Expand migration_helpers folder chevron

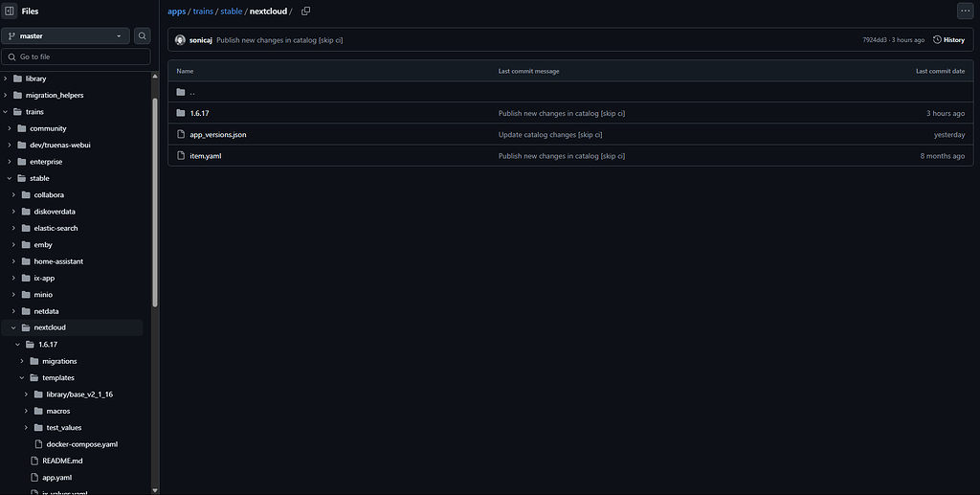(6, 95)
